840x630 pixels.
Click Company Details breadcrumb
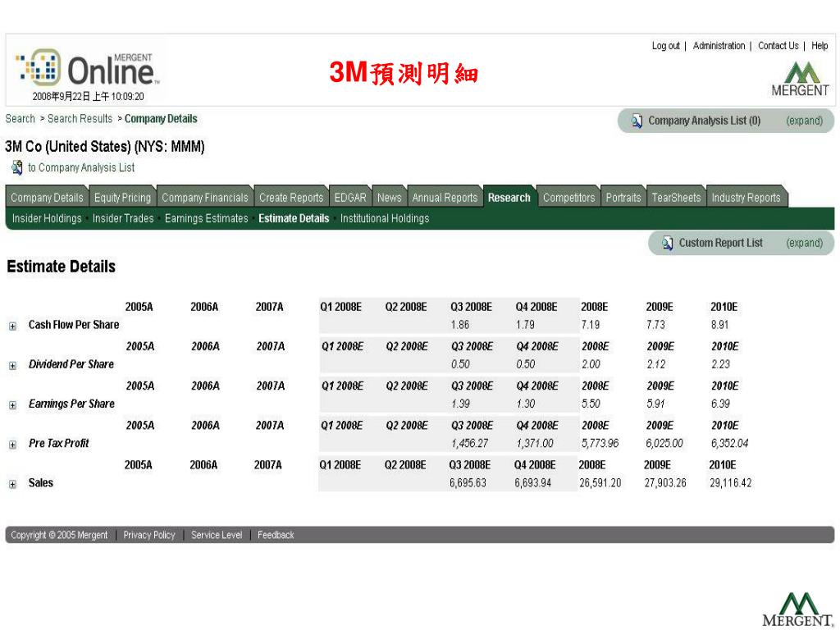(162, 119)
